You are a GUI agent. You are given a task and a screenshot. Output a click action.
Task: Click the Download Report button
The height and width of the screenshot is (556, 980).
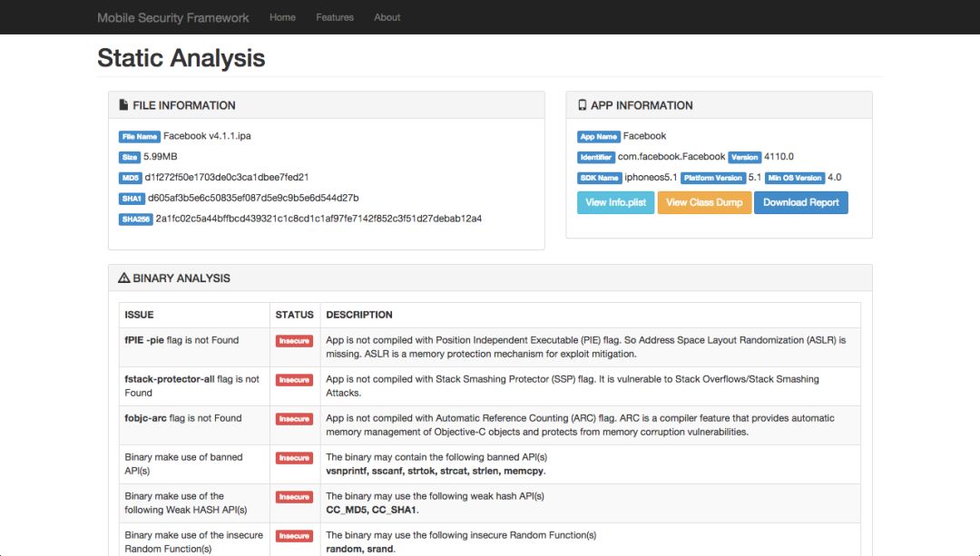[800, 202]
